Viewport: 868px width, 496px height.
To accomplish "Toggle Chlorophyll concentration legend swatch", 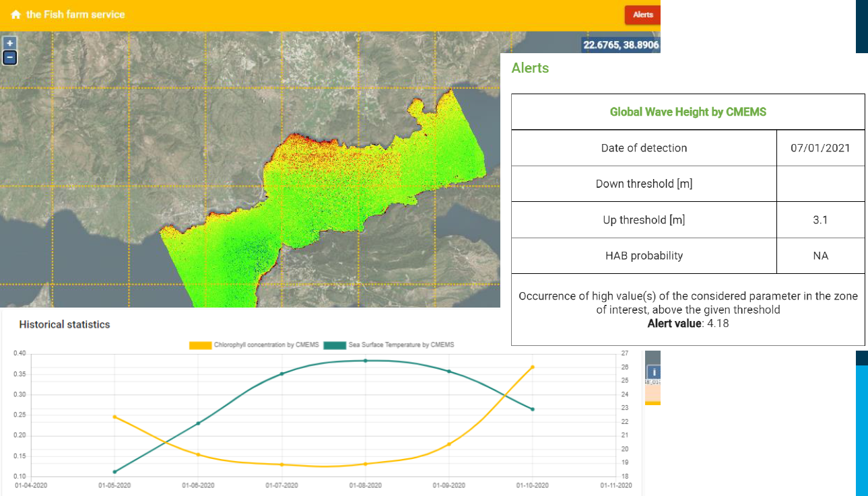I will (x=200, y=345).
